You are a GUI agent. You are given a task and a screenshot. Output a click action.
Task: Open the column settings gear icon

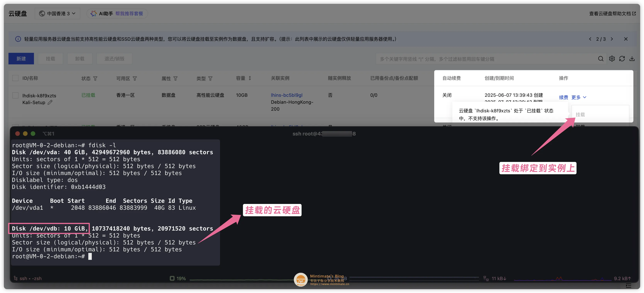tap(612, 58)
